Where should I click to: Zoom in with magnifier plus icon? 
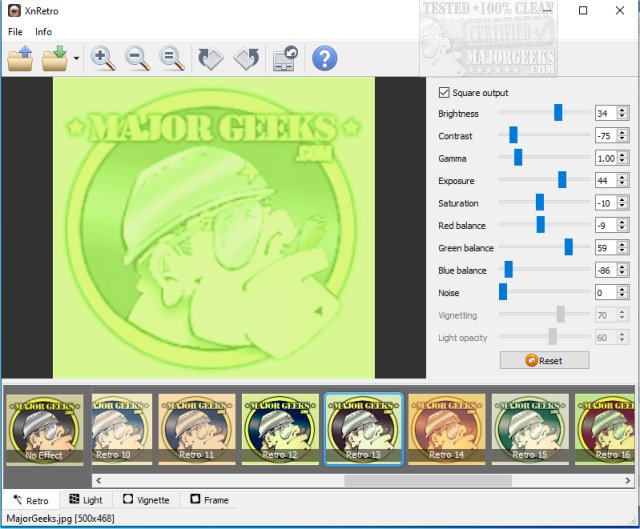102,58
